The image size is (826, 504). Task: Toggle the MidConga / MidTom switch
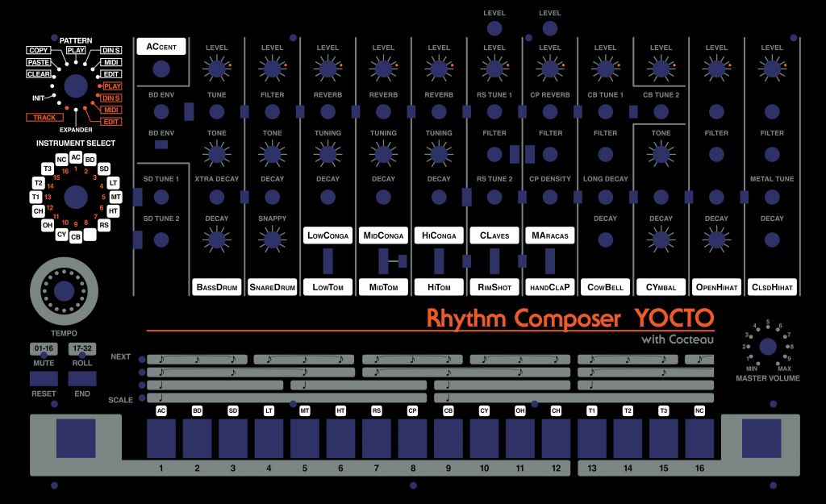coord(383,261)
